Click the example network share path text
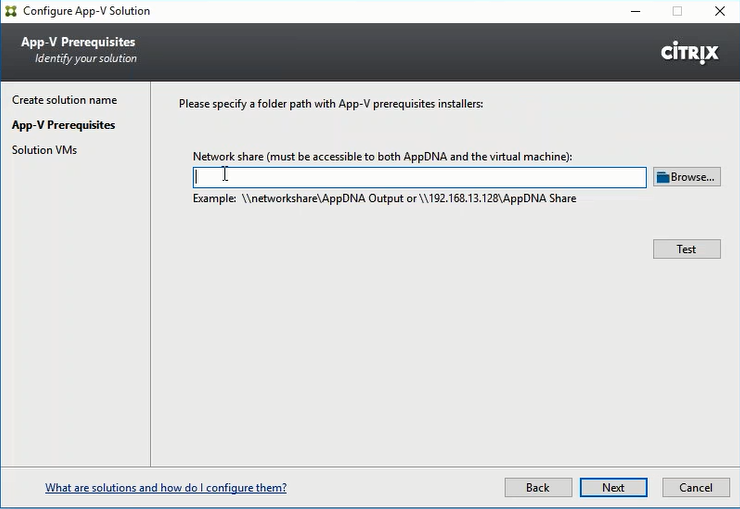 (384, 198)
